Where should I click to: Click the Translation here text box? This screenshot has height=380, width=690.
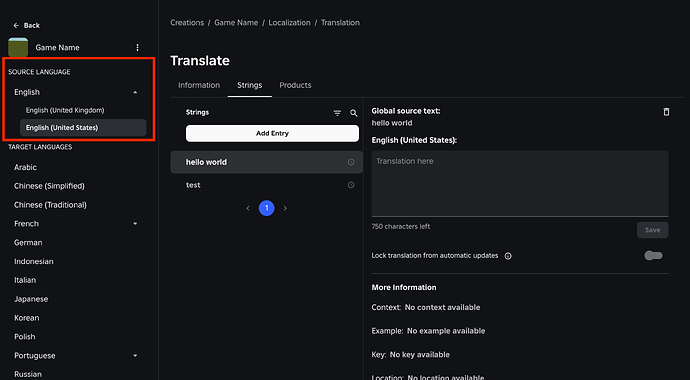coord(520,183)
